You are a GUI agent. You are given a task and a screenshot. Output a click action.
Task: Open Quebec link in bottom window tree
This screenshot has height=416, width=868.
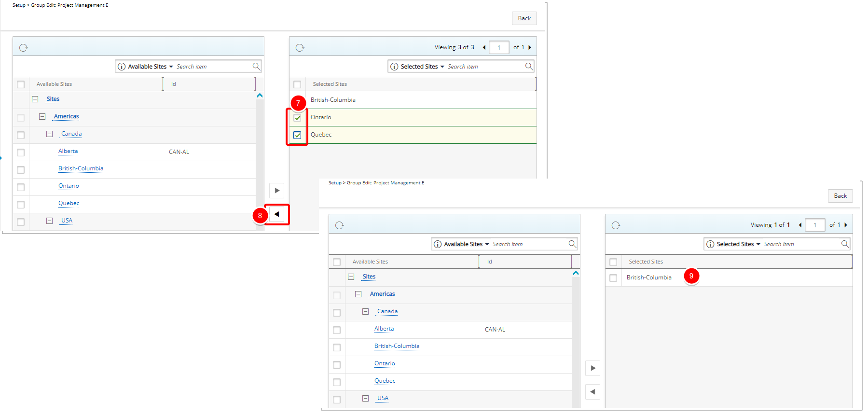pos(385,381)
